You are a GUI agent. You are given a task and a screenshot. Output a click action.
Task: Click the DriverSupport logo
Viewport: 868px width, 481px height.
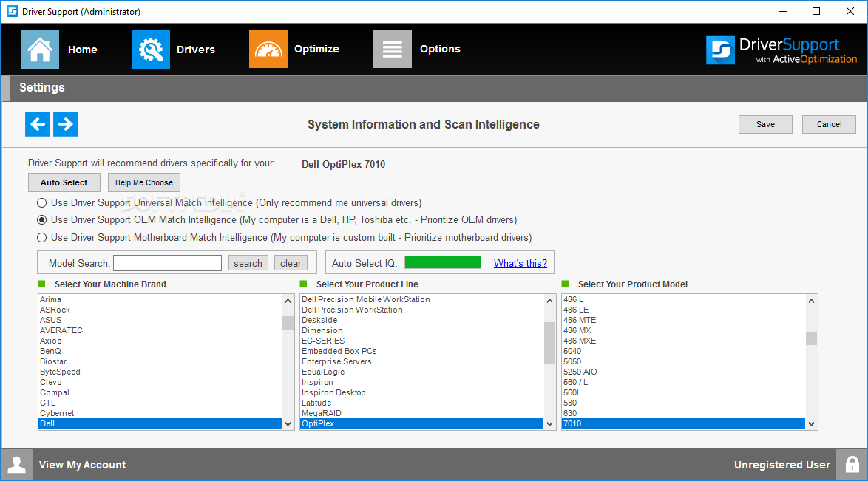(781, 50)
